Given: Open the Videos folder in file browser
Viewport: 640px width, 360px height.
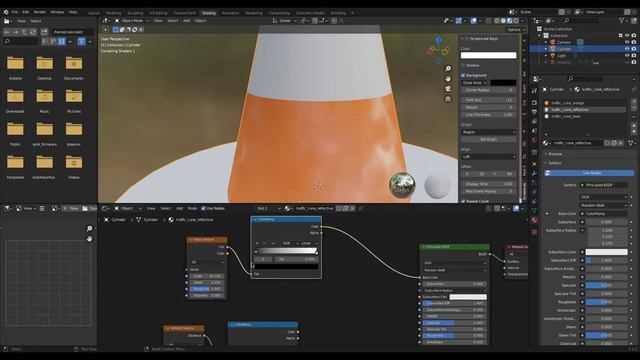Looking at the screenshot, I should pyautogui.click(x=74, y=167).
